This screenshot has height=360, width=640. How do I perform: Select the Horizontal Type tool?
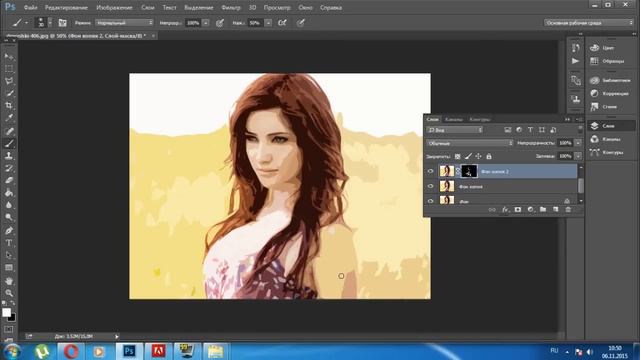9,243
